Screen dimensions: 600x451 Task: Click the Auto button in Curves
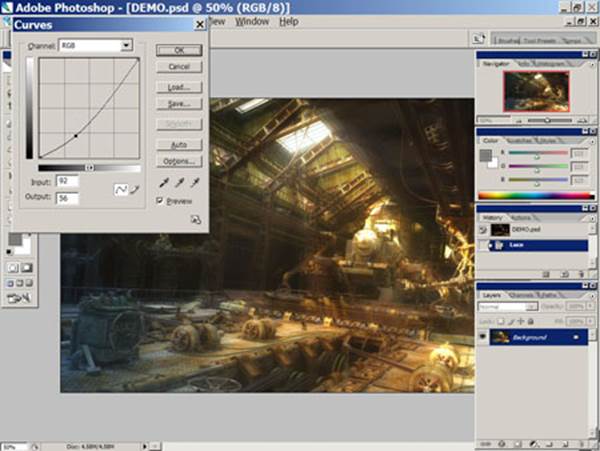coord(179,145)
